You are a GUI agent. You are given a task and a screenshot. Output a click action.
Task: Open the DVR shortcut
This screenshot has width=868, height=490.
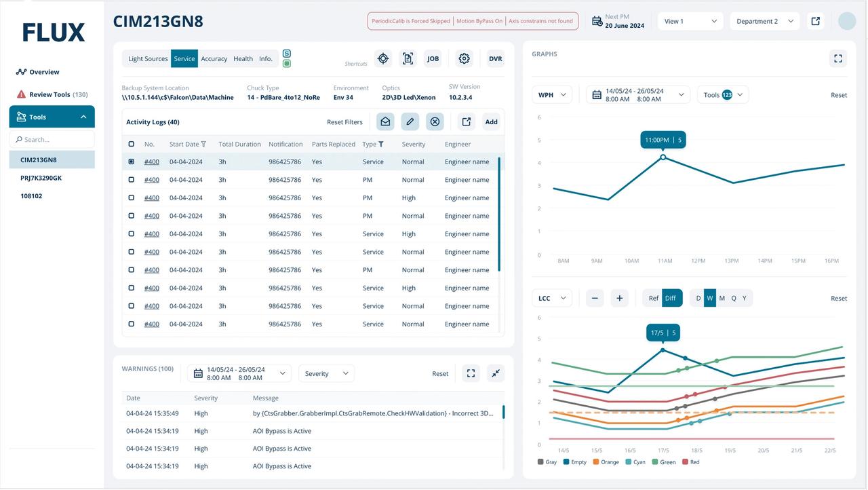tap(495, 58)
